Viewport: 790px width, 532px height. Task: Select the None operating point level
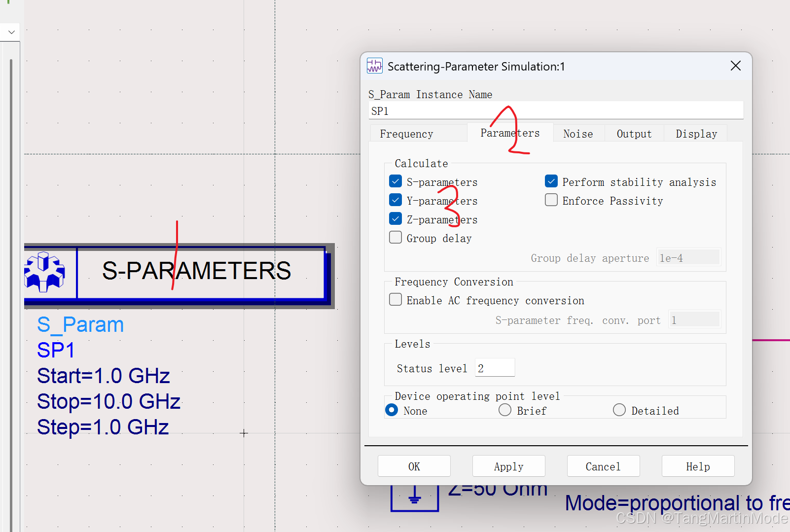pyautogui.click(x=392, y=410)
